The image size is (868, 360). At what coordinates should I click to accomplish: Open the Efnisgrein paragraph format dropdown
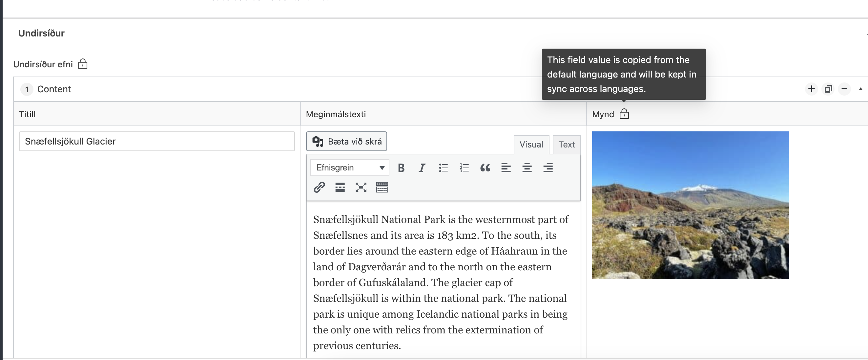coord(349,168)
